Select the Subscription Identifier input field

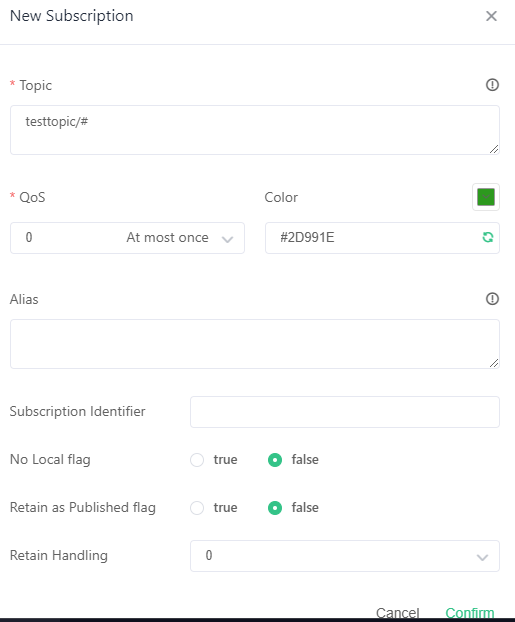tap(344, 412)
